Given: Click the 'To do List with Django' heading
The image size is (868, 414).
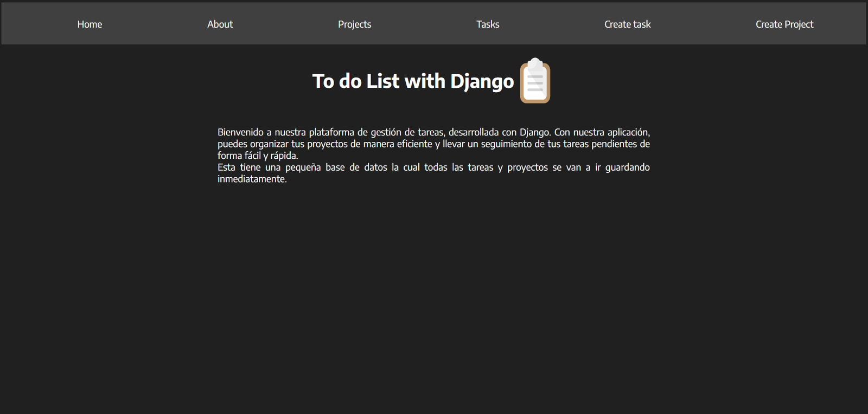Looking at the screenshot, I should 413,81.
